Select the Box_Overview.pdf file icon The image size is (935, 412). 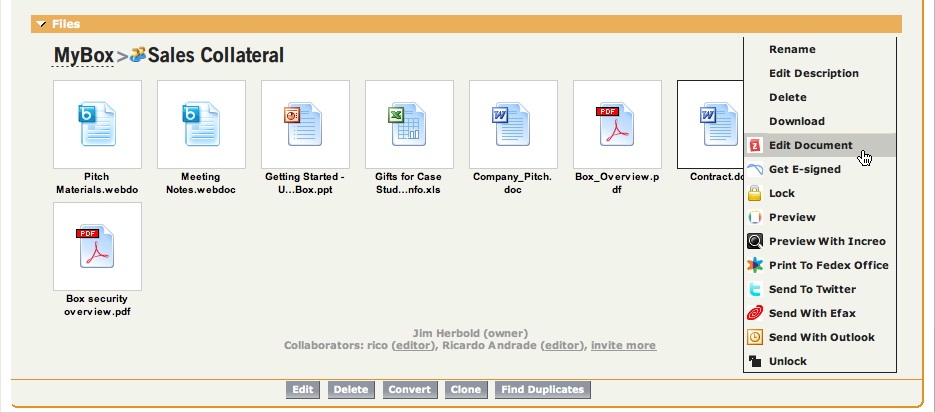[617, 125]
